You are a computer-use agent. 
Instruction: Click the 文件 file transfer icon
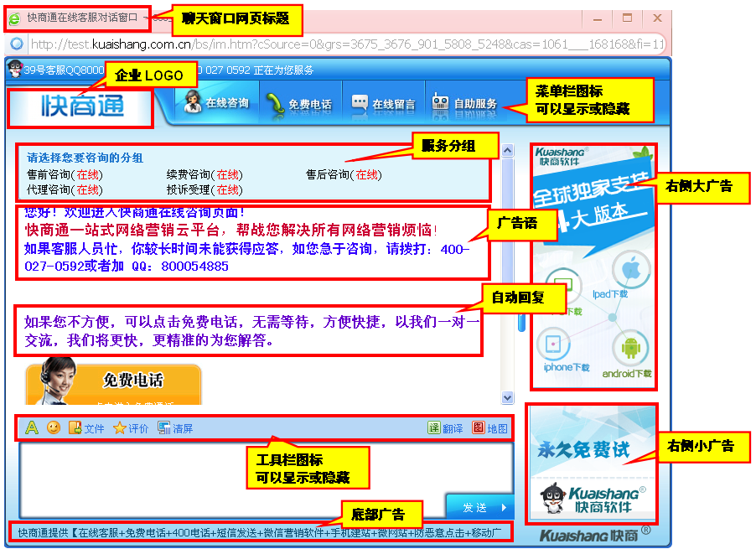pos(75,427)
